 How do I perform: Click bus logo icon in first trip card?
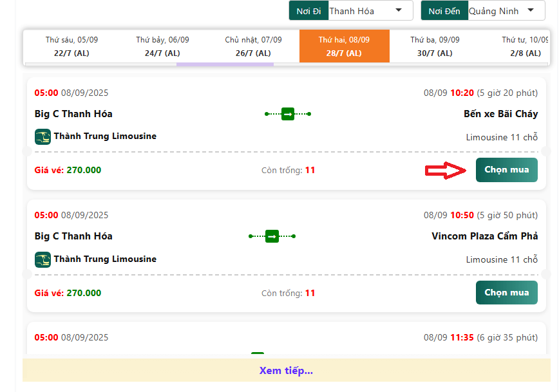tap(43, 136)
